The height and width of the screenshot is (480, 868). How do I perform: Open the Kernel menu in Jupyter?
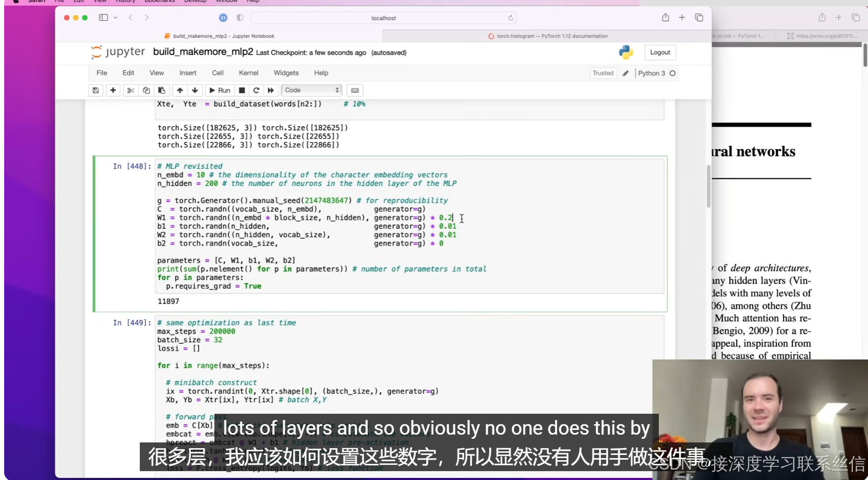click(x=248, y=73)
